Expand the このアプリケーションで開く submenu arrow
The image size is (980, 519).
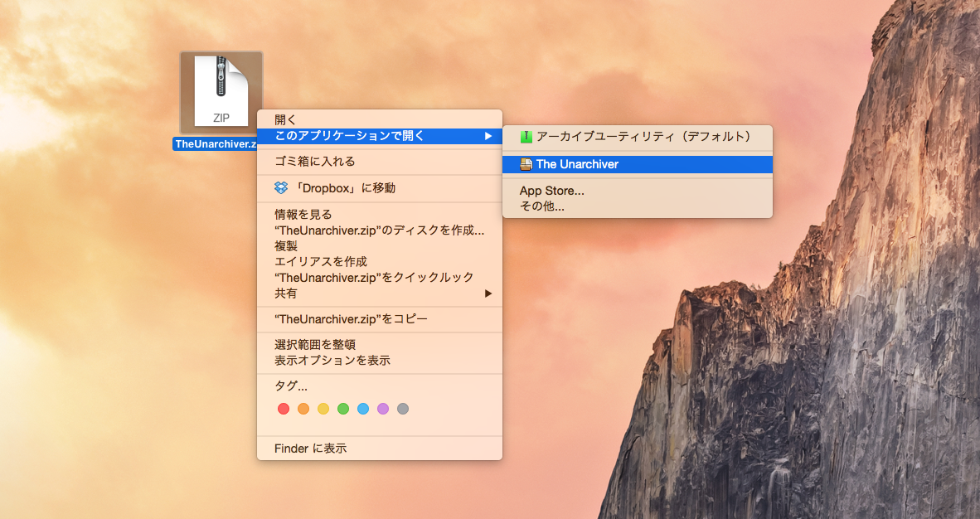point(488,136)
